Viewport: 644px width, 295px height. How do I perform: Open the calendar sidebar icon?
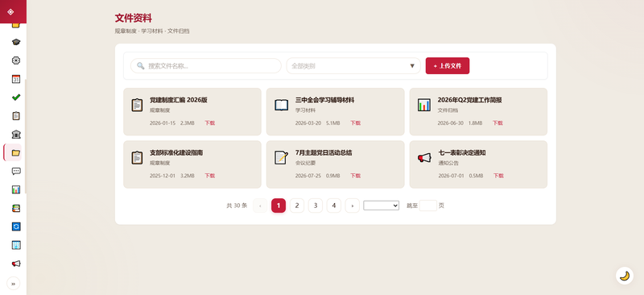16,79
